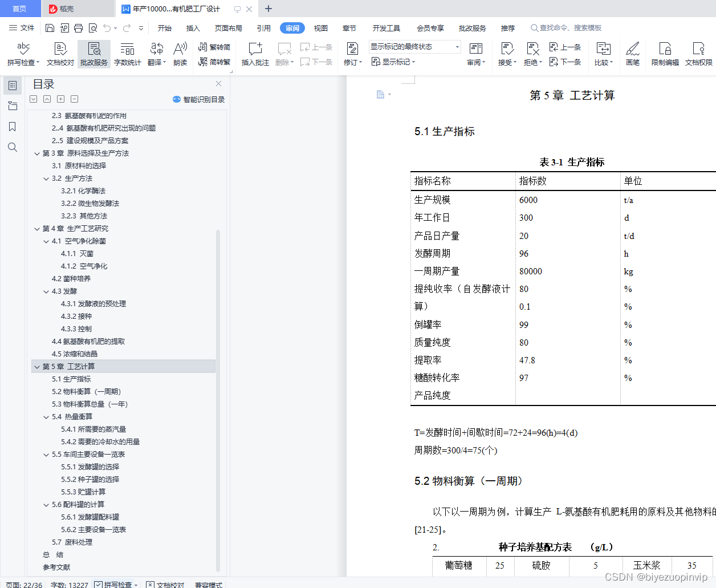716x588 pixels.
Task: Jump to 参考文献 in outline
Action: pyautogui.click(x=56, y=567)
